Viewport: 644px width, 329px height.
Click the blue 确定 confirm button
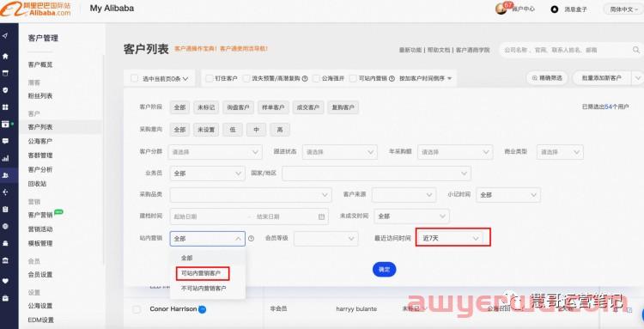(384, 270)
